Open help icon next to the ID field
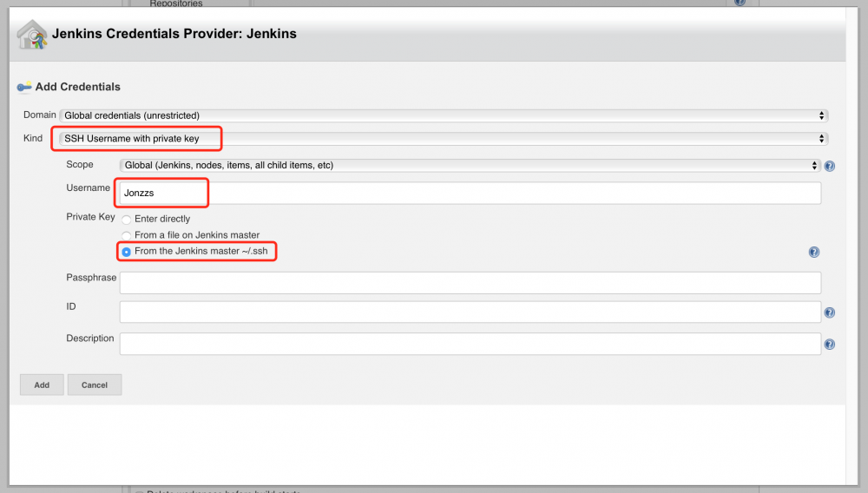 829,312
